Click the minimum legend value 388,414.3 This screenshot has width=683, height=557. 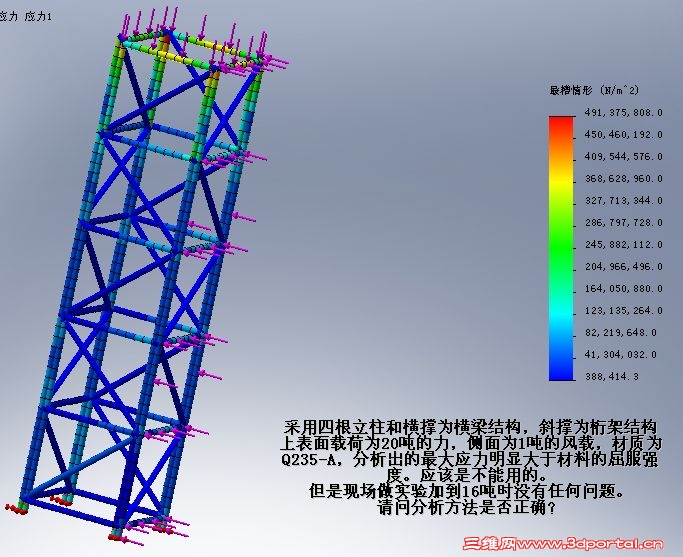[x=612, y=376]
